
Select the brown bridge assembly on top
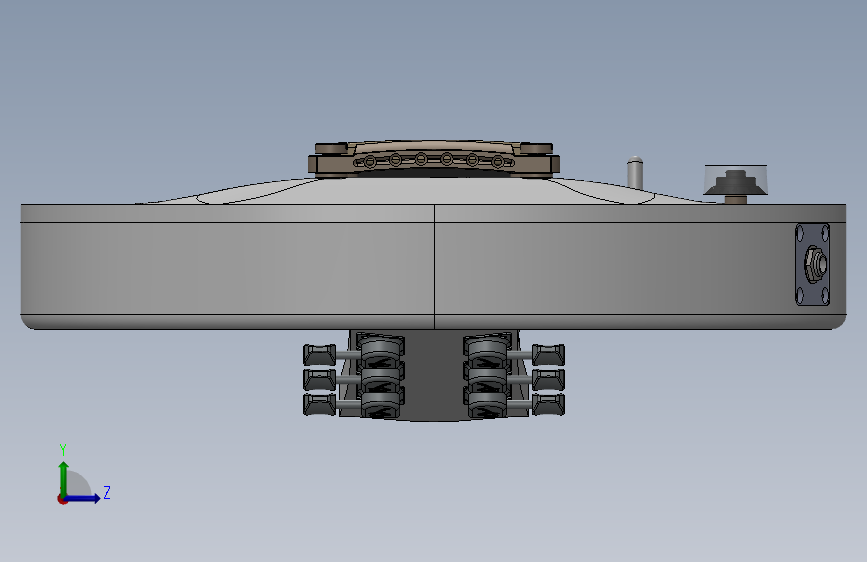(x=434, y=159)
